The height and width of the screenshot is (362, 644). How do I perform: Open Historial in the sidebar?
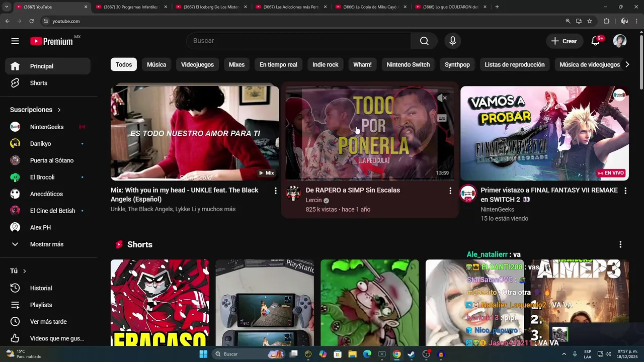click(48, 288)
